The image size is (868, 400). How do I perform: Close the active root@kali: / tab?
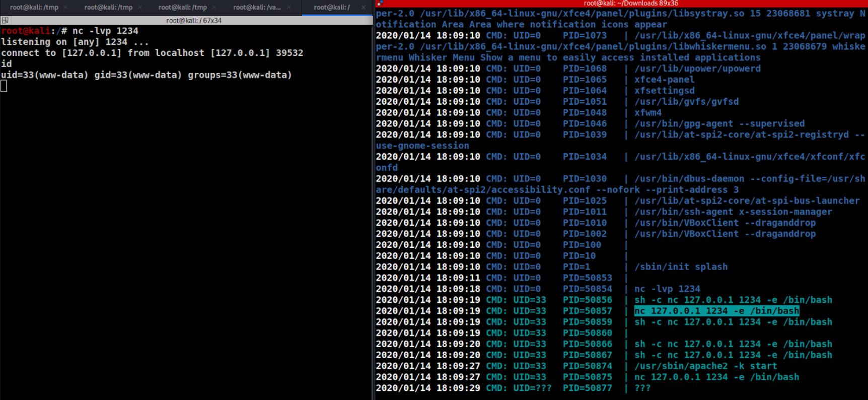[364, 7]
